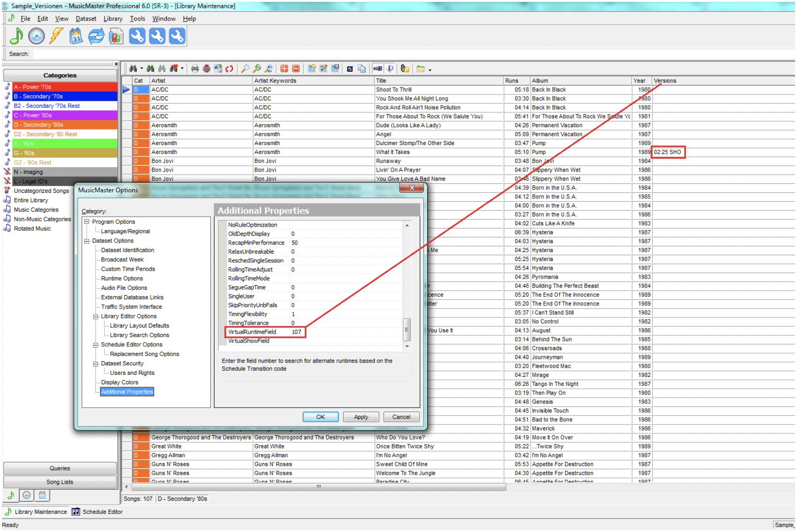
Task: Click the red circular arrows reload icon
Action: point(230,68)
